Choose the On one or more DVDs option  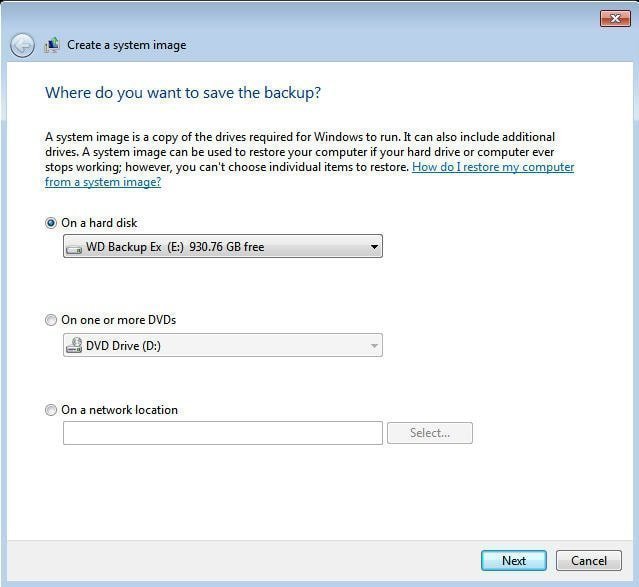pyautogui.click(x=51, y=320)
